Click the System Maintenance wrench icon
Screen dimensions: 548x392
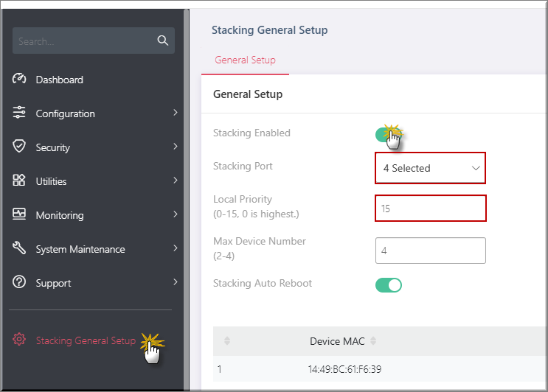click(19, 248)
